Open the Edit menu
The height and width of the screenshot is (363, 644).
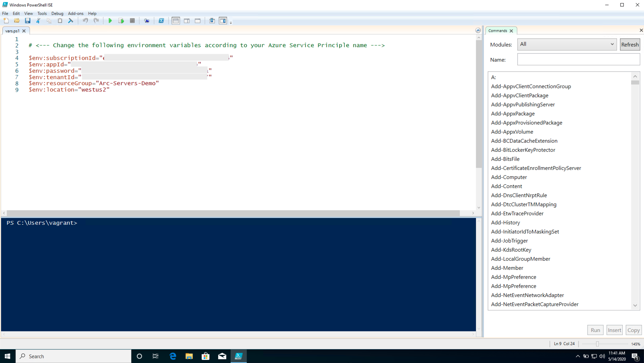point(16,13)
